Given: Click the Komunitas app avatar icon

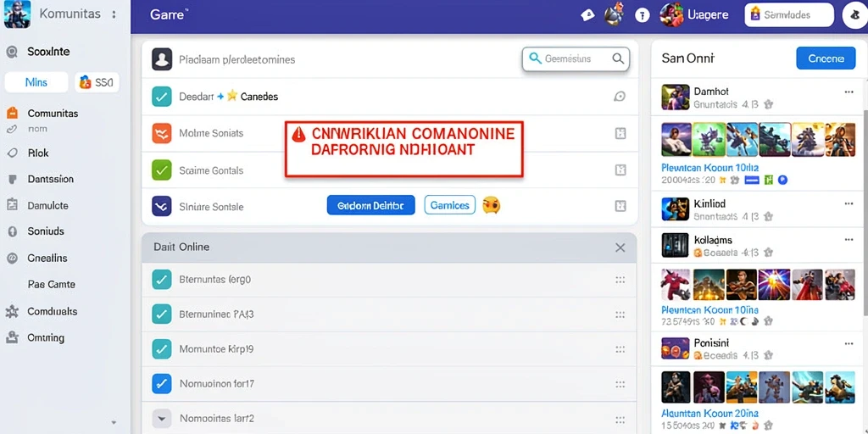Looking at the screenshot, I should pyautogui.click(x=17, y=14).
